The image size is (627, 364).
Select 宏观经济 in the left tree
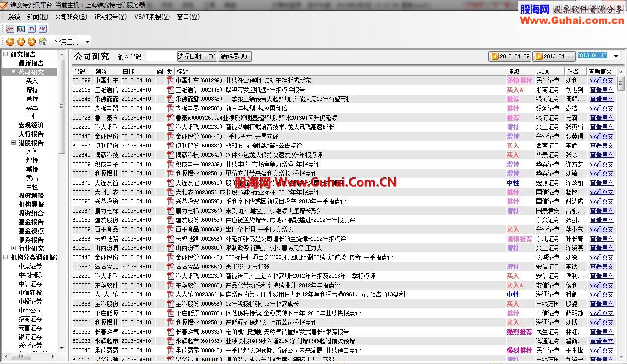point(31,125)
